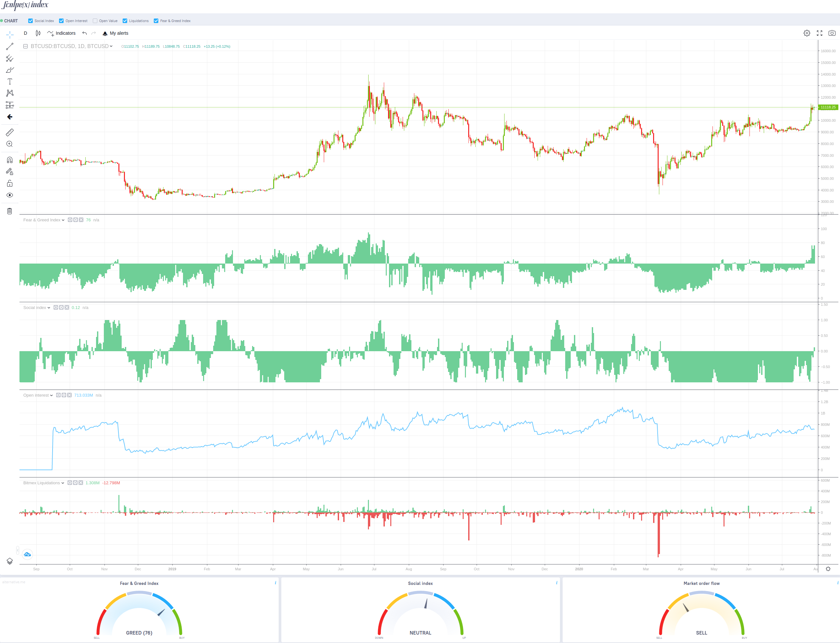Take a chart snapshot with camera icon
The width and height of the screenshot is (840, 643).
pyautogui.click(x=832, y=33)
